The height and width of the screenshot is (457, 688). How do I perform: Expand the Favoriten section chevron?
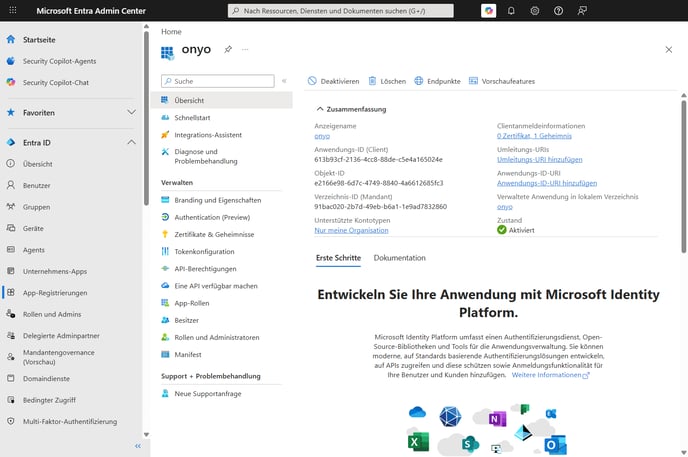(x=131, y=113)
